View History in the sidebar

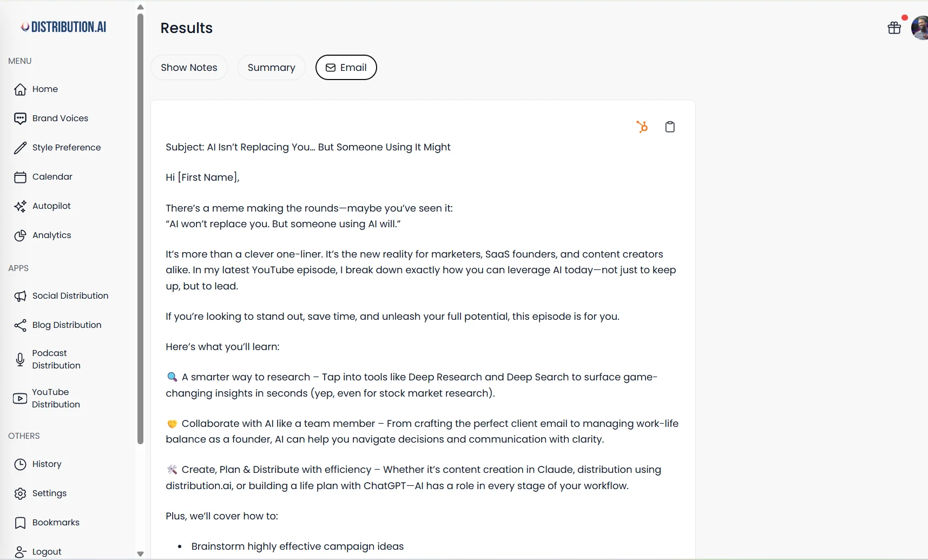coord(47,464)
